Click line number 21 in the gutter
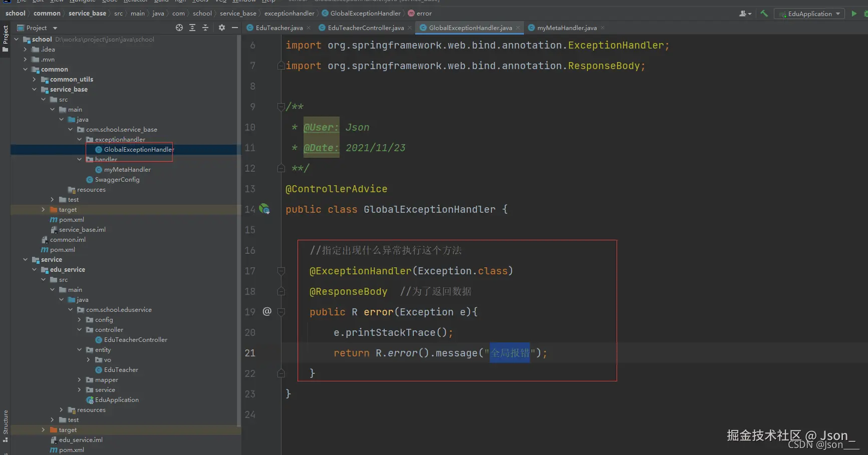This screenshot has width=868, height=455. point(250,353)
